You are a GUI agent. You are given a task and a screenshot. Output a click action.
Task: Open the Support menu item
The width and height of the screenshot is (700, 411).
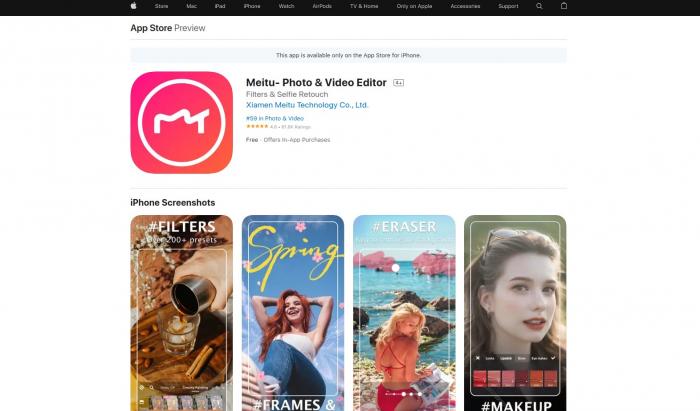(508, 6)
